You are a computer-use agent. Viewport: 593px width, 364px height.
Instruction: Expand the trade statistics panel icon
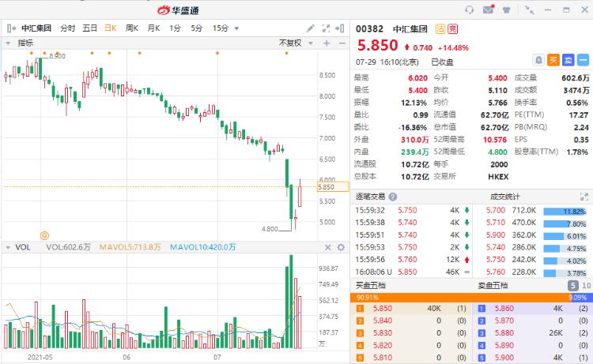(x=584, y=197)
